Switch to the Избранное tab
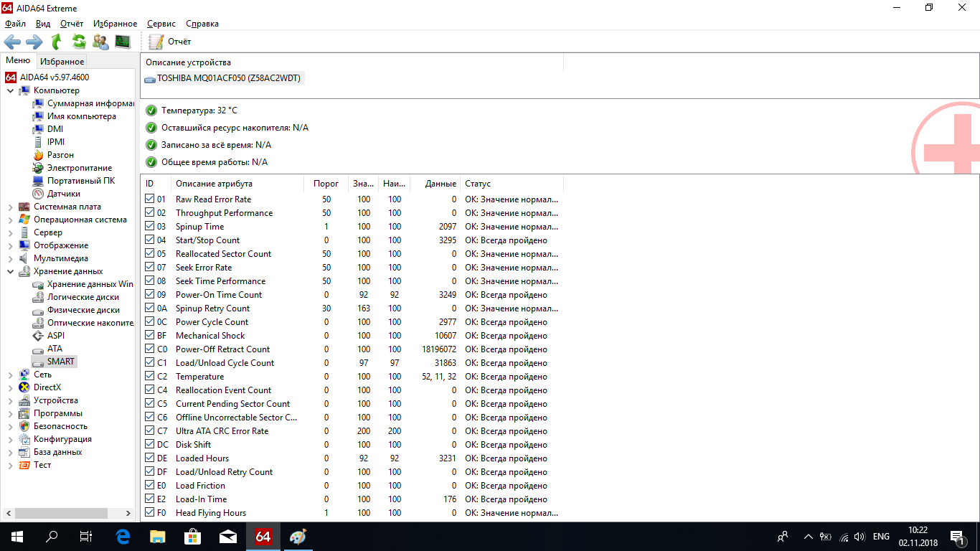Image resolution: width=980 pixels, height=551 pixels. pyautogui.click(x=62, y=62)
